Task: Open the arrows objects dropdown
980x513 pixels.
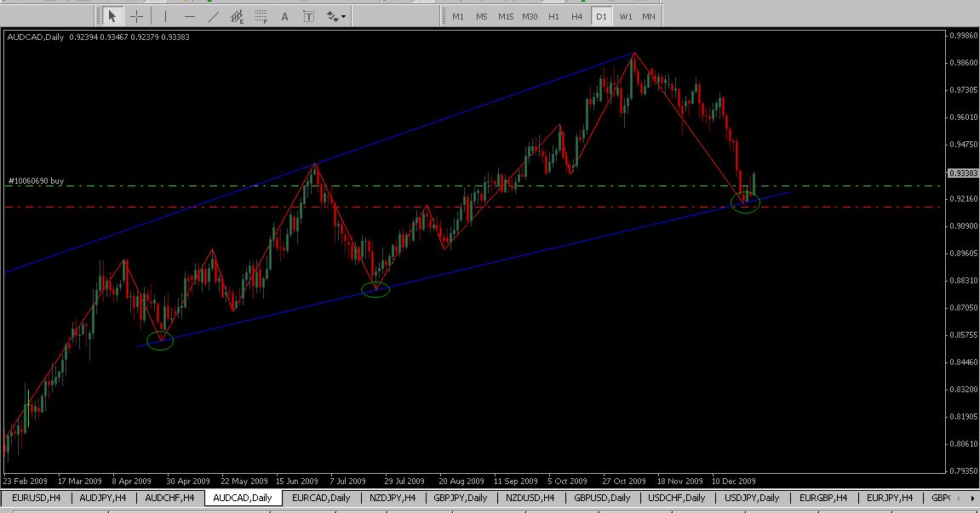Action: tap(336, 16)
